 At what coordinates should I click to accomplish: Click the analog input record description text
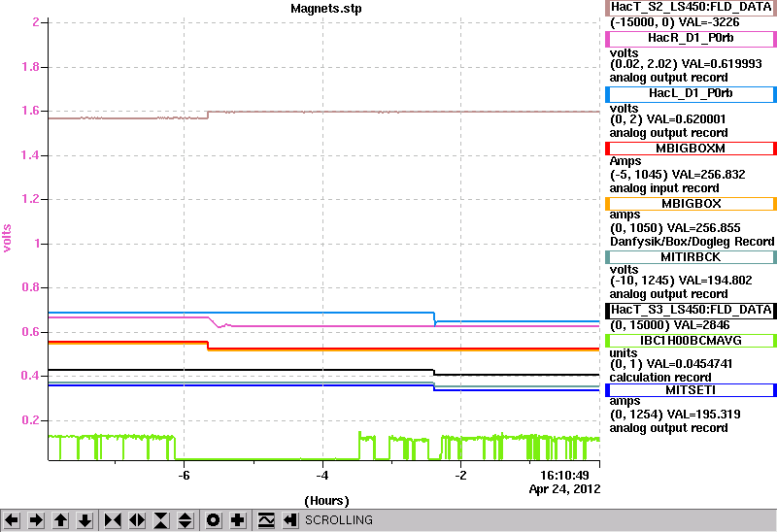(x=664, y=188)
